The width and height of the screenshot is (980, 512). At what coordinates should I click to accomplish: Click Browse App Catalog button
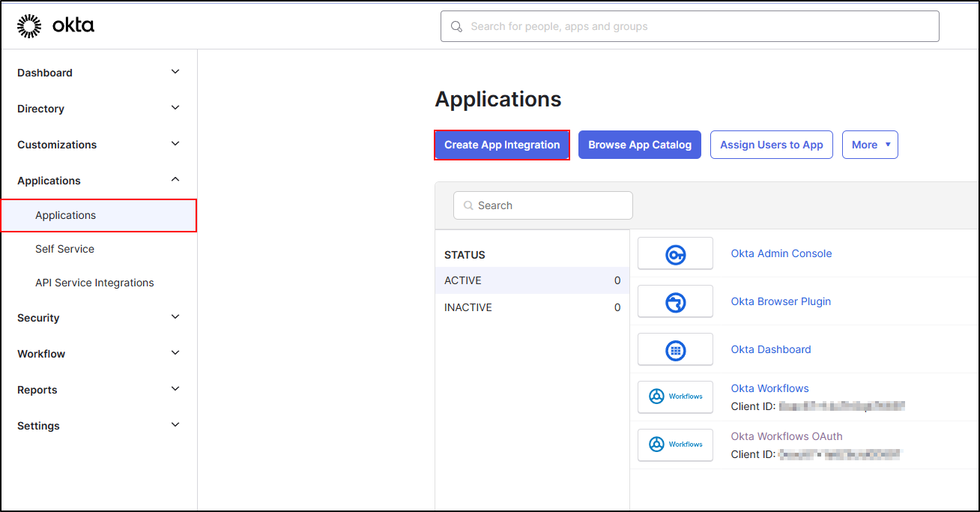(639, 145)
